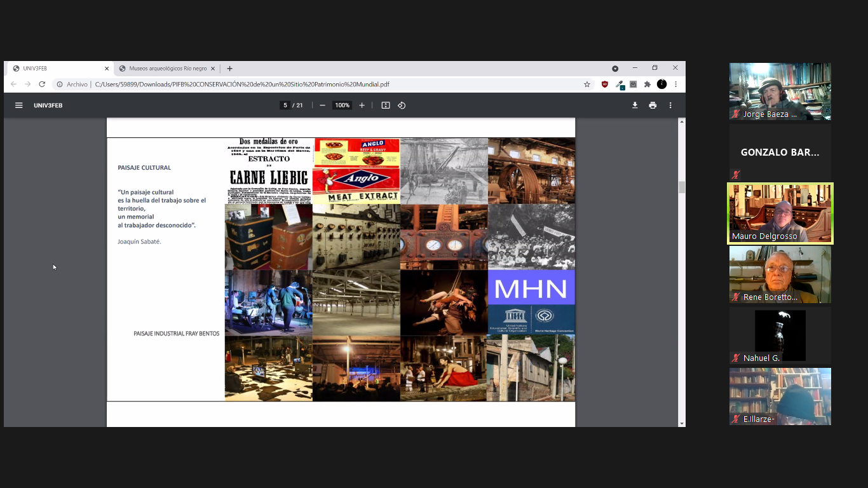Select Mauro Delgrosso video thumbnail
Viewport: 868px width, 488px height.
780,213
